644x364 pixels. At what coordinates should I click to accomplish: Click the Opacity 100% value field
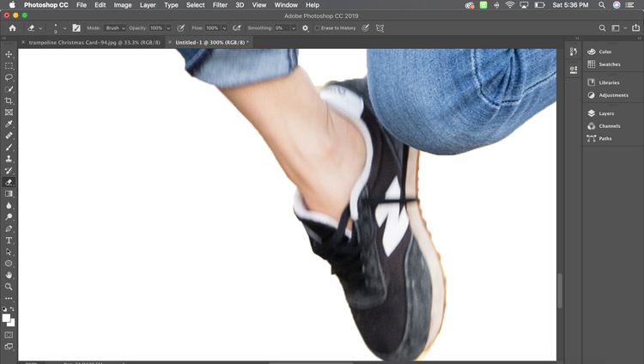(x=156, y=28)
